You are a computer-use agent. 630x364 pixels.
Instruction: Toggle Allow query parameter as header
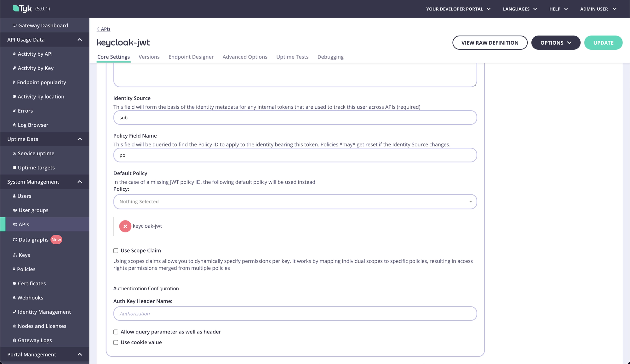pos(116,332)
